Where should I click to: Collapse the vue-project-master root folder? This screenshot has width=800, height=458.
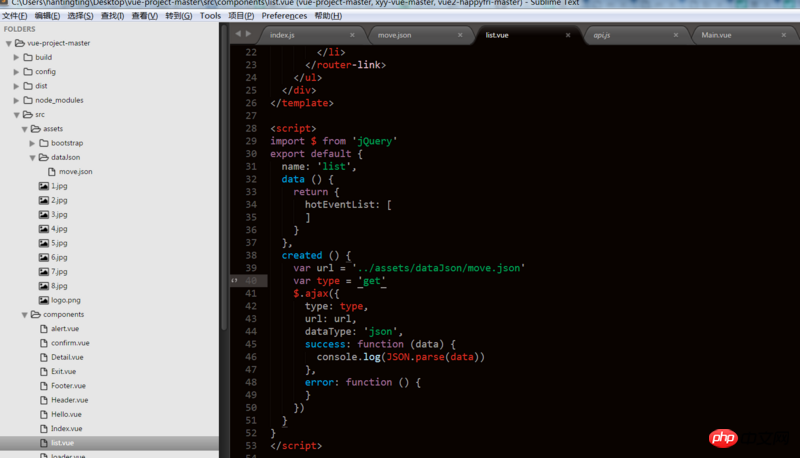coord(9,43)
